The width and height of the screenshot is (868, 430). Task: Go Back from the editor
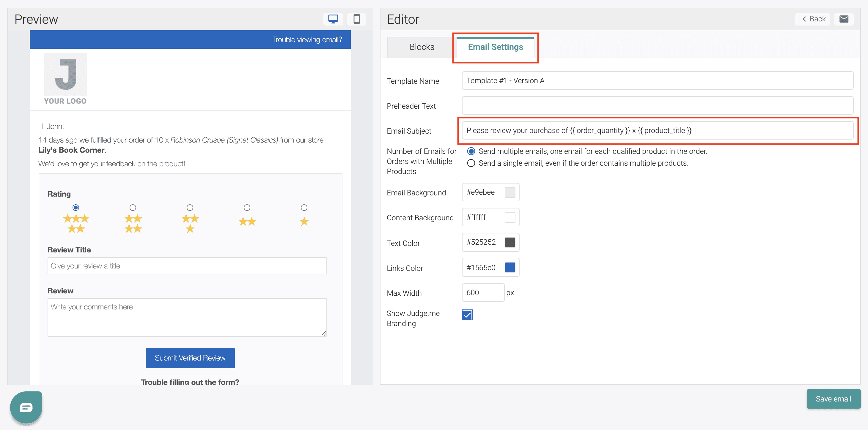tap(814, 19)
